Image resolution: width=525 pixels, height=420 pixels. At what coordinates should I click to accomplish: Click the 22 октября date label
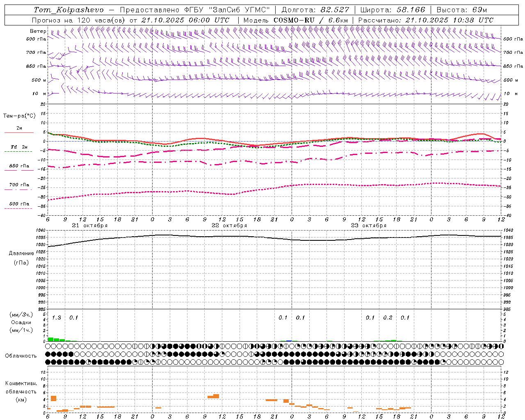(229, 226)
